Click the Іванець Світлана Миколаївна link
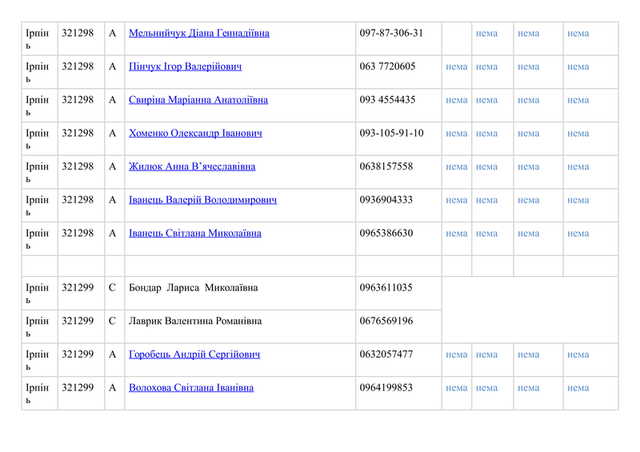The image size is (640, 452). [x=195, y=233]
